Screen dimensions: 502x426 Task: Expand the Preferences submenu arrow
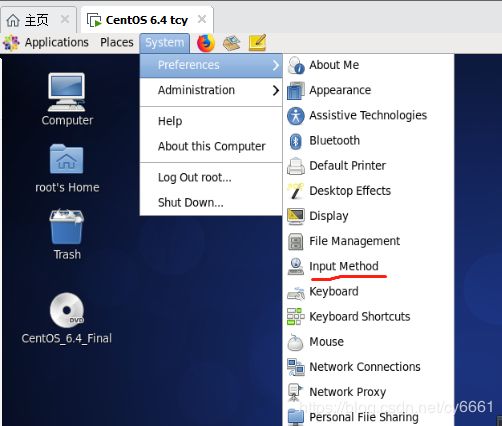(275, 65)
